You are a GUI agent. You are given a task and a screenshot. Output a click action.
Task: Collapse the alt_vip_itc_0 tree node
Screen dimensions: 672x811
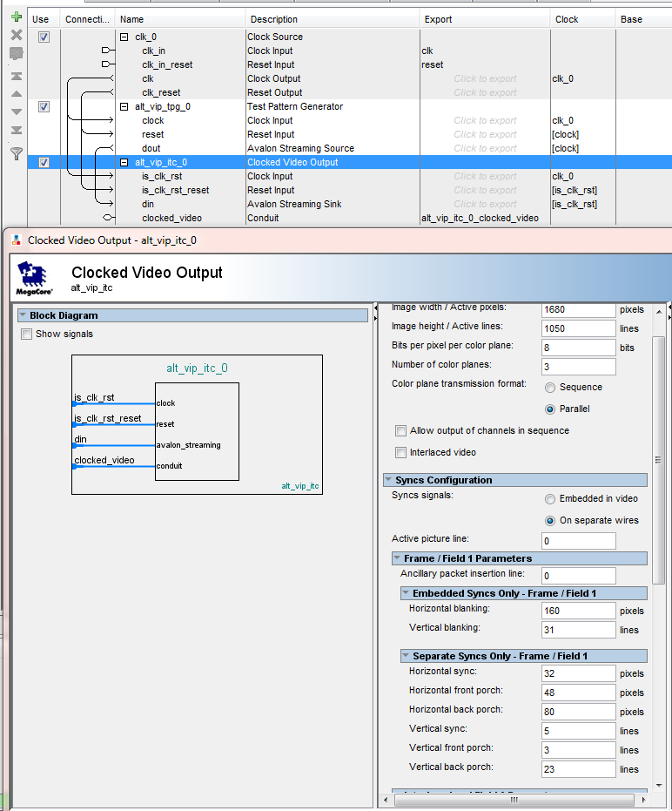(x=124, y=162)
